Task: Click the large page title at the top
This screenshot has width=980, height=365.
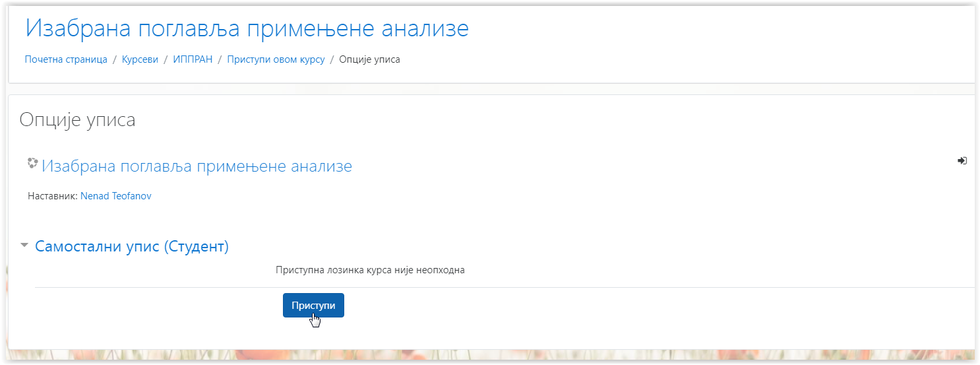Action: coord(247,28)
